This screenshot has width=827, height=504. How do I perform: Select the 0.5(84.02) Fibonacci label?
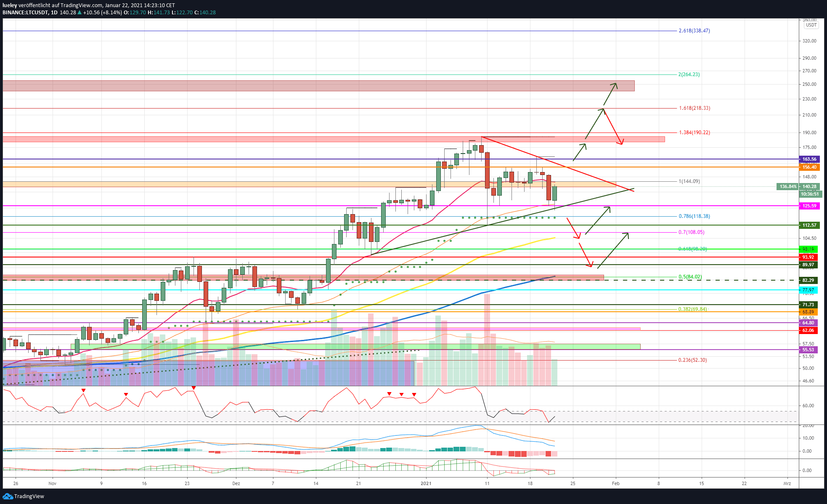(690, 277)
